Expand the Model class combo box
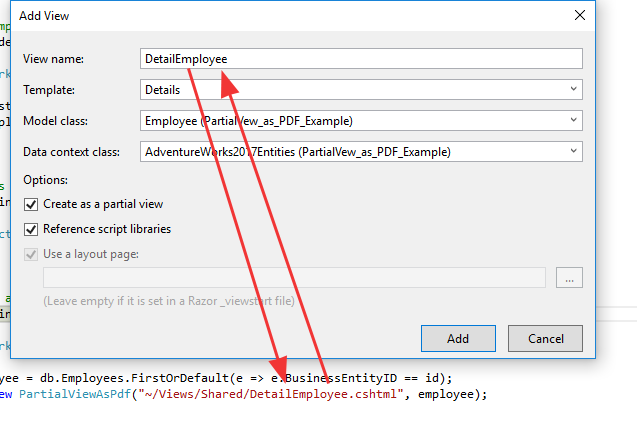 (x=574, y=121)
